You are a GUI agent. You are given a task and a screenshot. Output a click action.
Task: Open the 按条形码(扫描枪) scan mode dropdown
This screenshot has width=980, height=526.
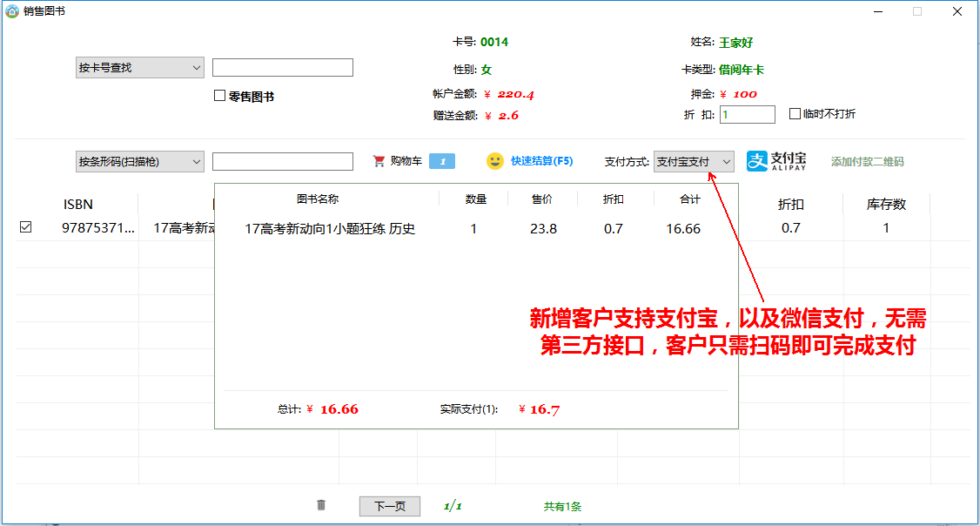(139, 161)
